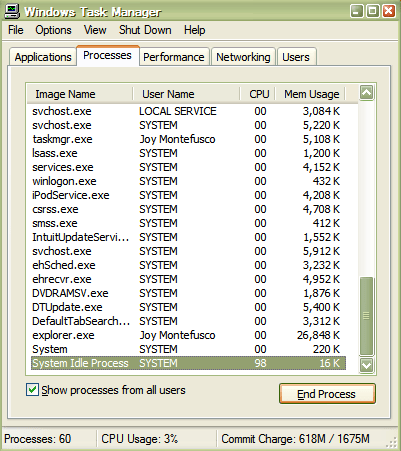The height and width of the screenshot is (451, 401).
Task: Select the ehSched.exe process
Action: tap(188, 265)
